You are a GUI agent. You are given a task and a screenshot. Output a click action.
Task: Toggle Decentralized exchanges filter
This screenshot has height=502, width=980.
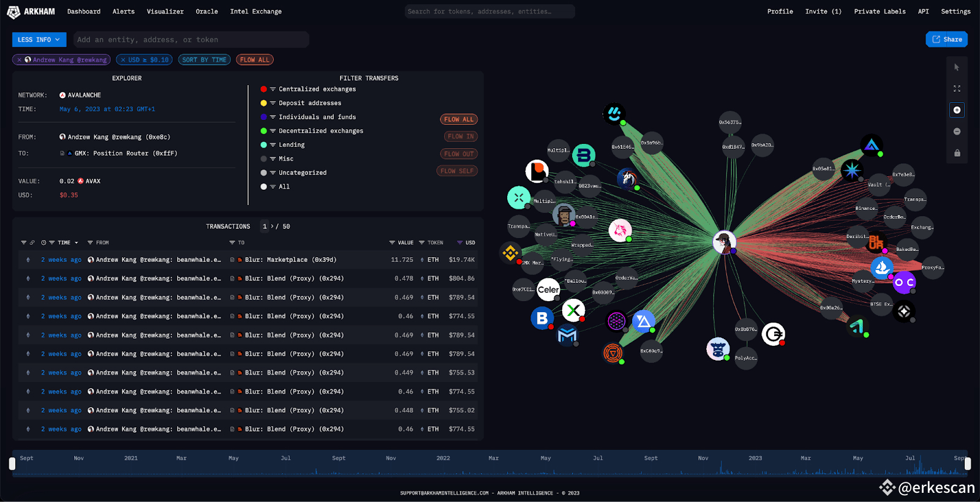click(312, 131)
